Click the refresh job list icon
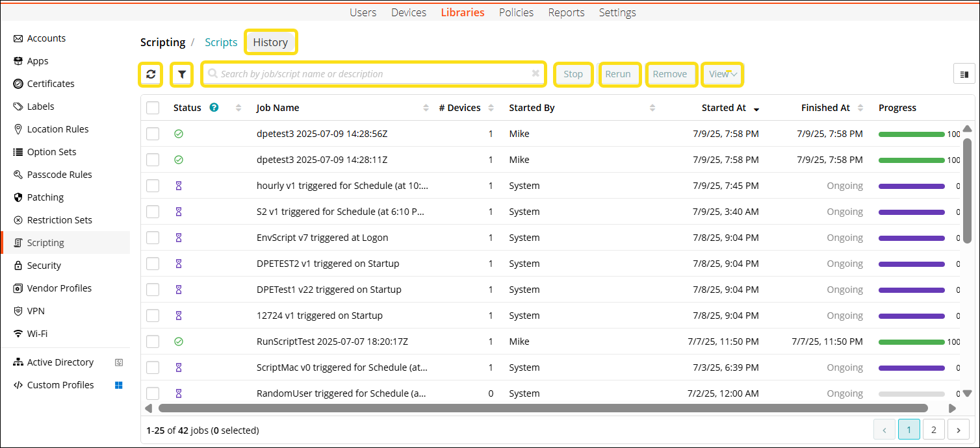980x448 pixels. [151, 75]
